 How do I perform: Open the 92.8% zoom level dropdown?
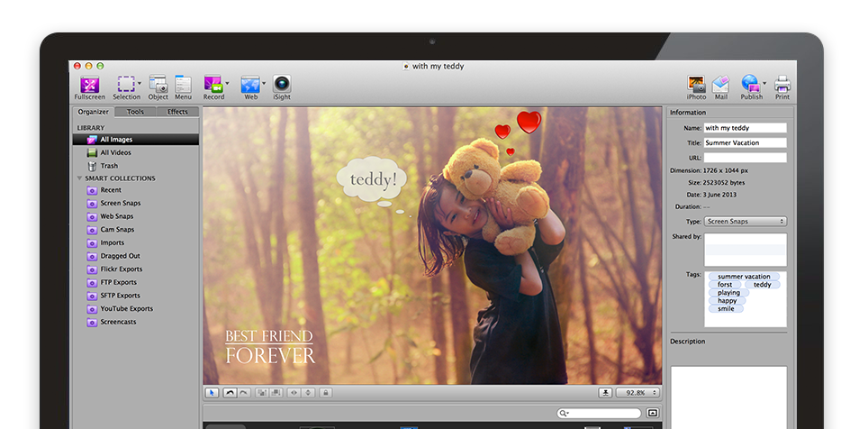(637, 393)
